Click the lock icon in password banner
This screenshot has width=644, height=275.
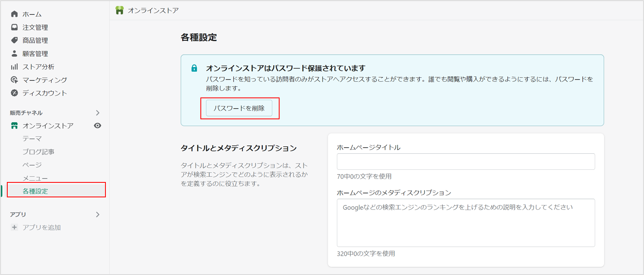(194, 68)
